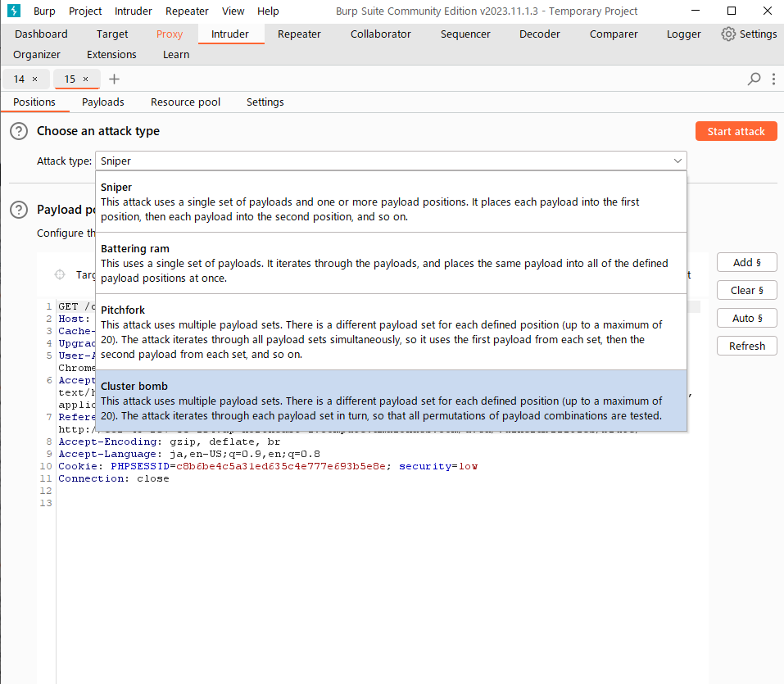Viewport: 784px width, 684px height.
Task: Open the Burp menu
Action: (44, 11)
